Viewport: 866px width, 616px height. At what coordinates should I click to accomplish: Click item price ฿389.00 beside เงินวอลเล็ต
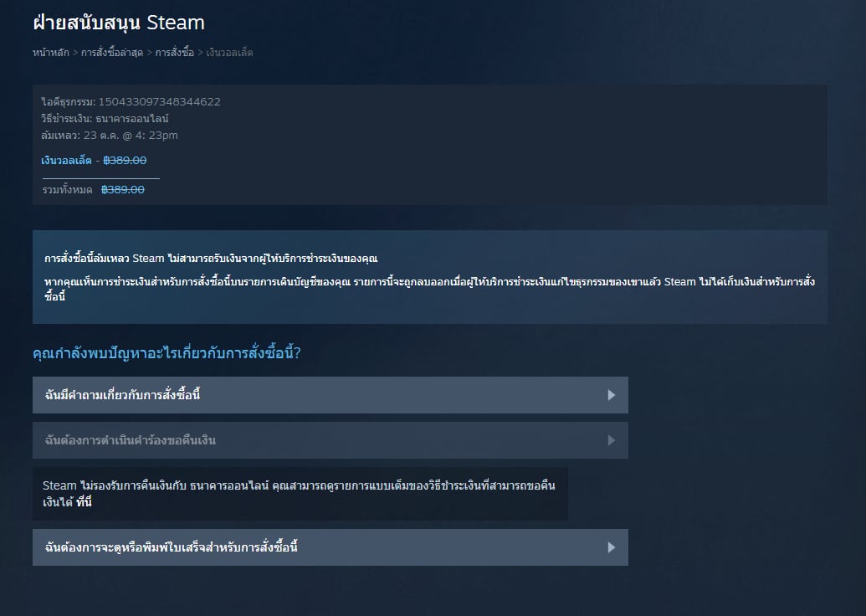(x=125, y=160)
